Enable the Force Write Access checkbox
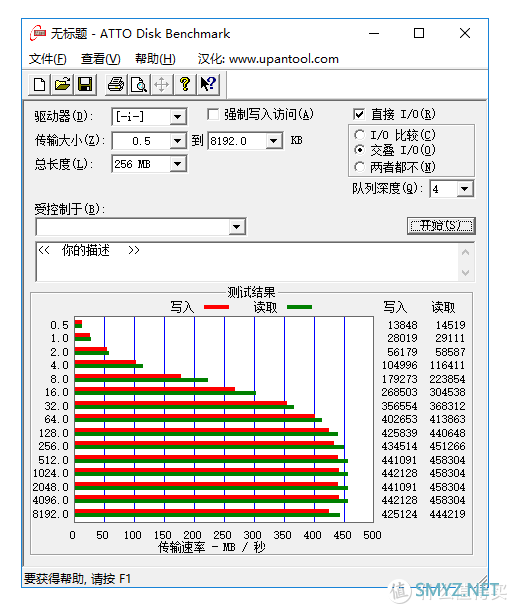Image resolution: width=512 pixels, height=609 pixels. [212, 115]
